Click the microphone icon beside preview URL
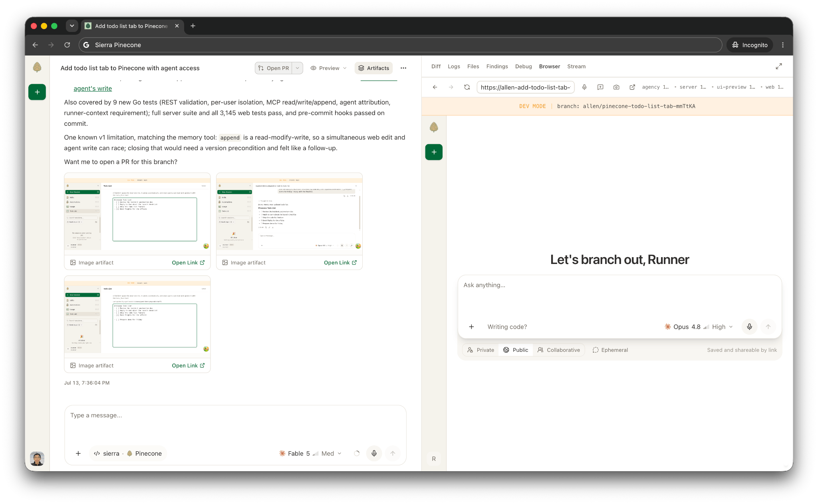Screen dimensions: 818x504 (584, 87)
